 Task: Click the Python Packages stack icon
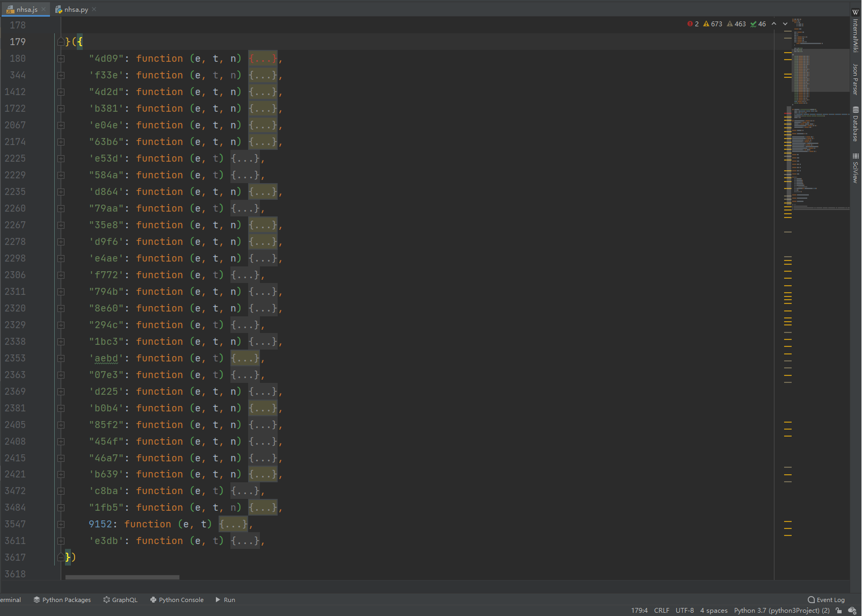[37, 600]
